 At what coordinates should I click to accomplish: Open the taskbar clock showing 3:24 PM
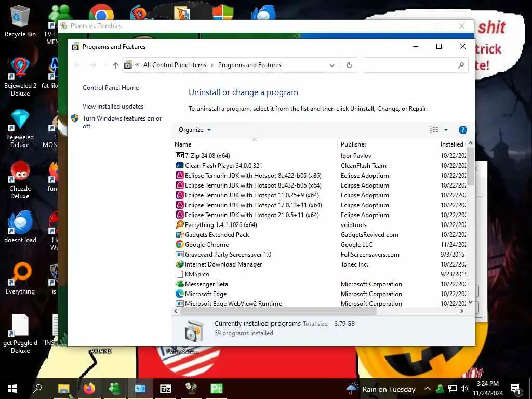488,389
